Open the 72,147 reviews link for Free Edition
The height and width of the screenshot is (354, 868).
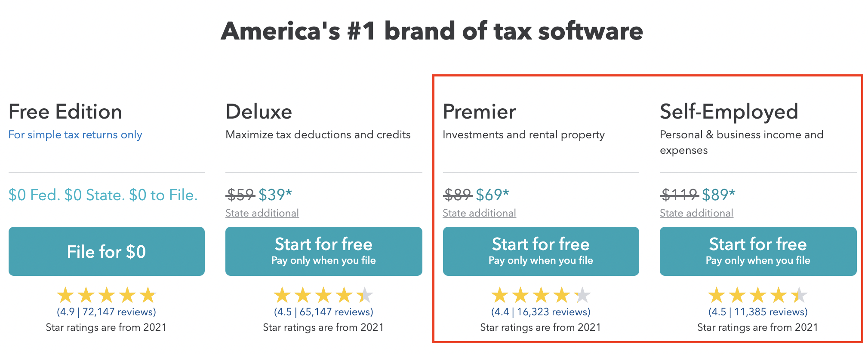point(106,312)
